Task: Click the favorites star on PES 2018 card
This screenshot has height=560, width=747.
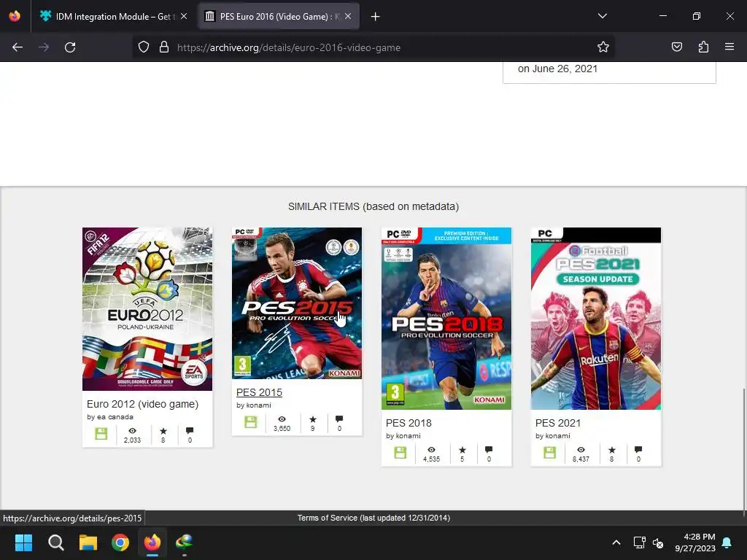Action: pos(462,449)
